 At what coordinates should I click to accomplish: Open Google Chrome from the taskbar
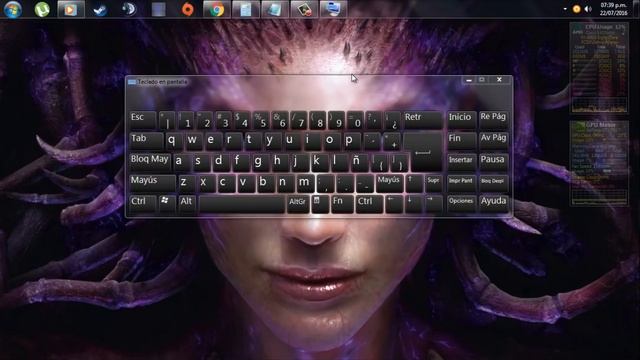tap(217, 9)
